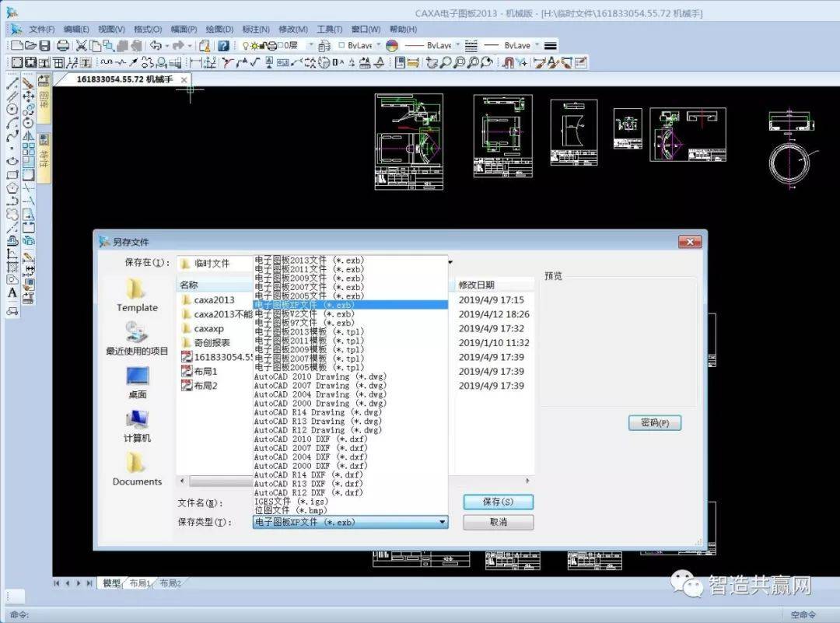This screenshot has width=840, height=623.
Task: Toggle the layer lightbulb visibility icon
Action: click(246, 46)
